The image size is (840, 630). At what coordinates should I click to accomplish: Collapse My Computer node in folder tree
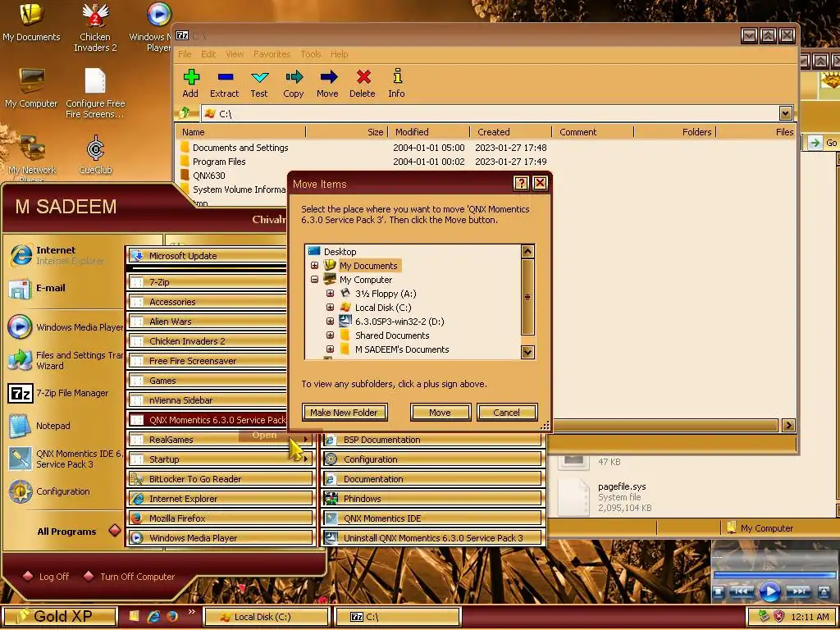click(x=315, y=280)
